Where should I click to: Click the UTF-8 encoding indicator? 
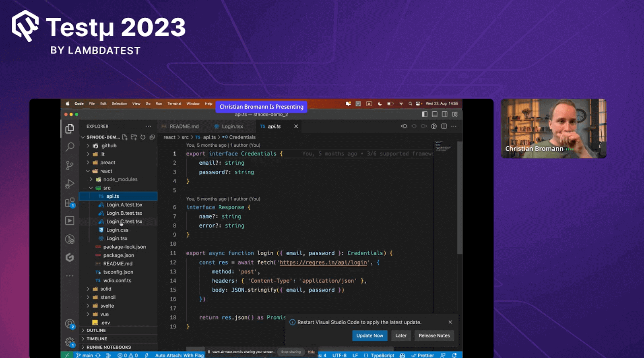[x=339, y=356]
